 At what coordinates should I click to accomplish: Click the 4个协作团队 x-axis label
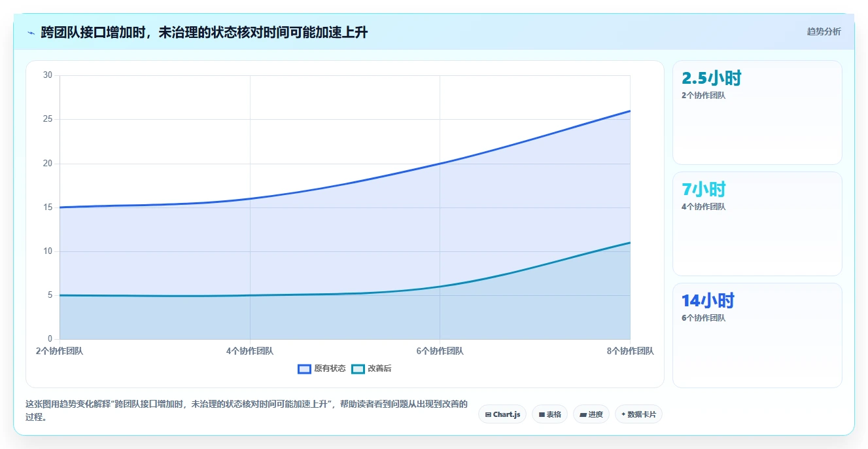pos(250,351)
